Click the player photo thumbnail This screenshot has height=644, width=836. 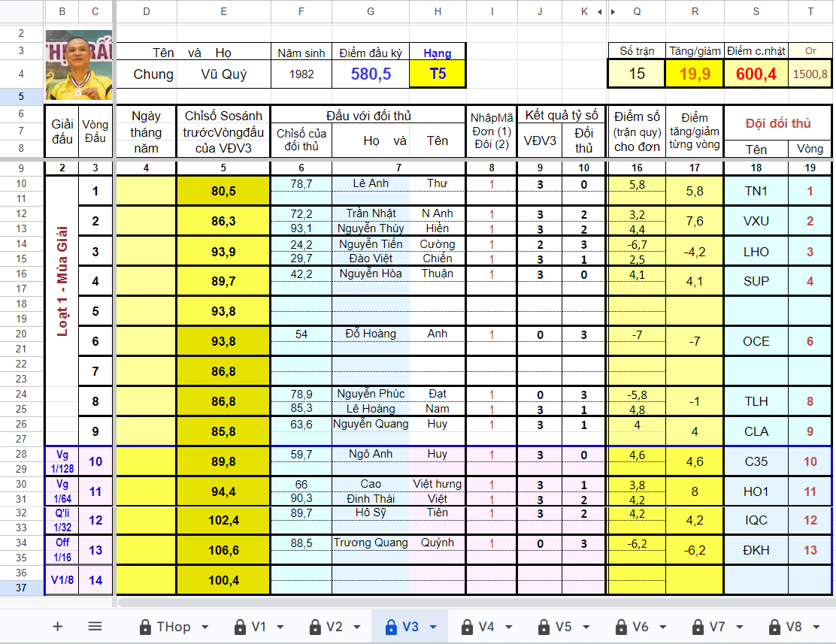pyautogui.click(x=78, y=65)
